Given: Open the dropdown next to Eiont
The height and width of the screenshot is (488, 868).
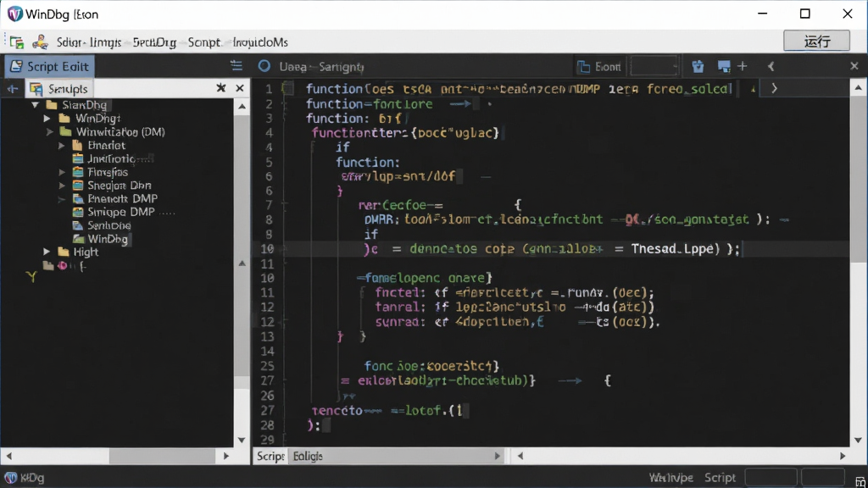Looking at the screenshot, I should [655, 66].
